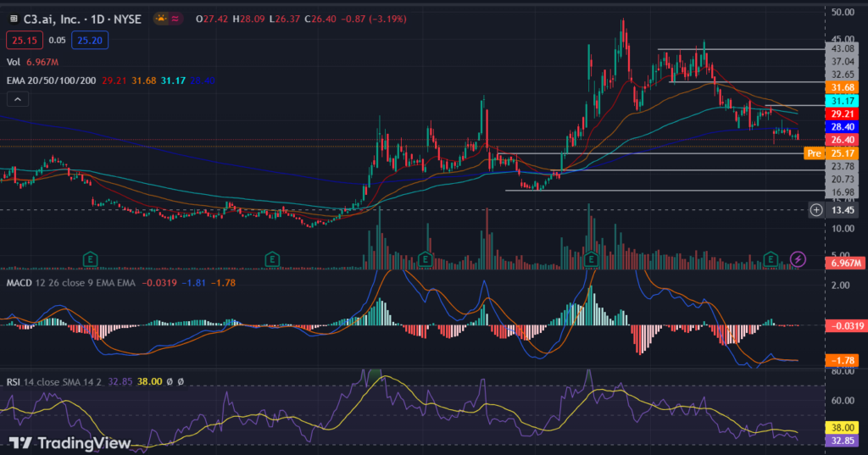Collapse the indicator legend with the chevron
The width and height of the screenshot is (868, 455).
click(x=18, y=99)
